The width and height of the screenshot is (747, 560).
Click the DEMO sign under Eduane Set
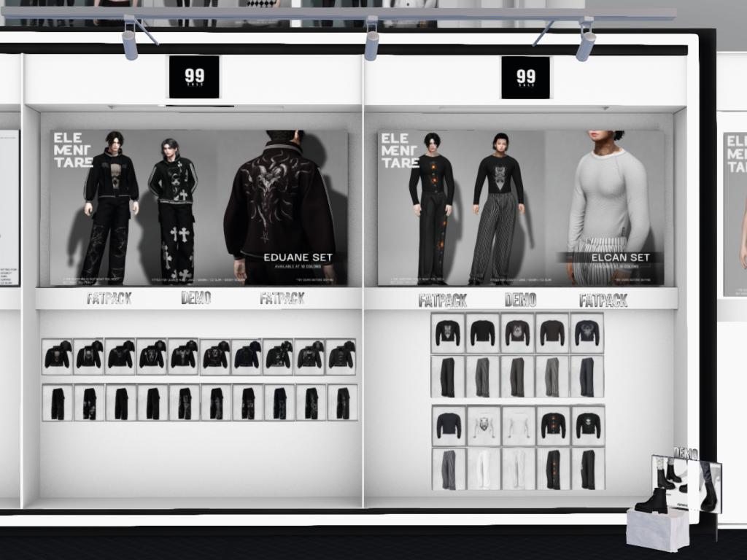pos(196,297)
